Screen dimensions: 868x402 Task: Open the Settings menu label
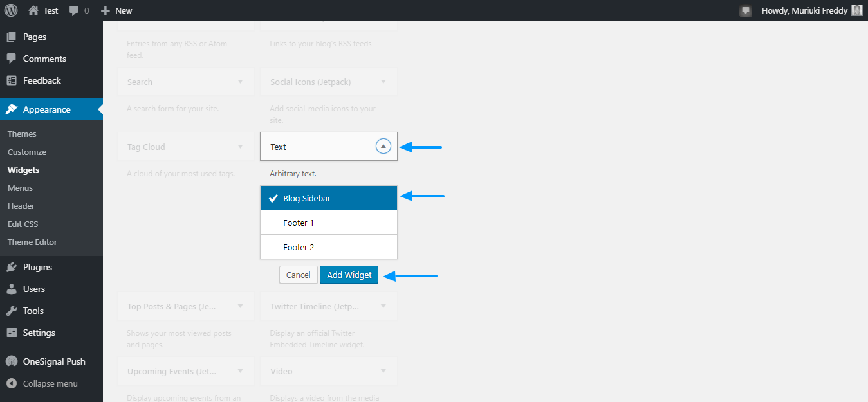(x=39, y=333)
